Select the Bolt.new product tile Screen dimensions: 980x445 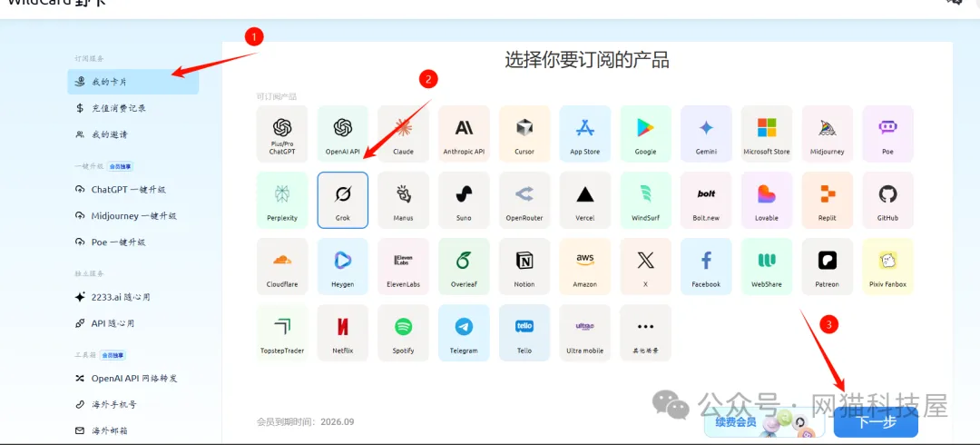(706, 201)
